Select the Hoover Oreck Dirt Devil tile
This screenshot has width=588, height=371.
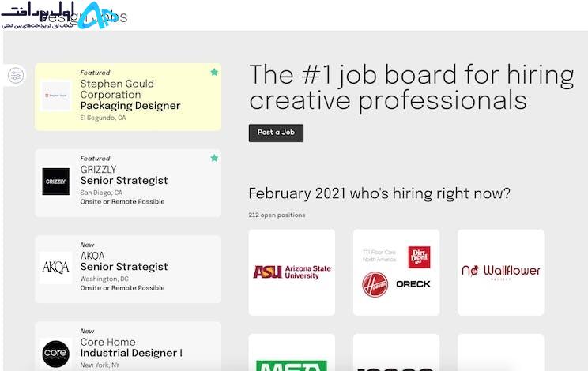(397, 272)
